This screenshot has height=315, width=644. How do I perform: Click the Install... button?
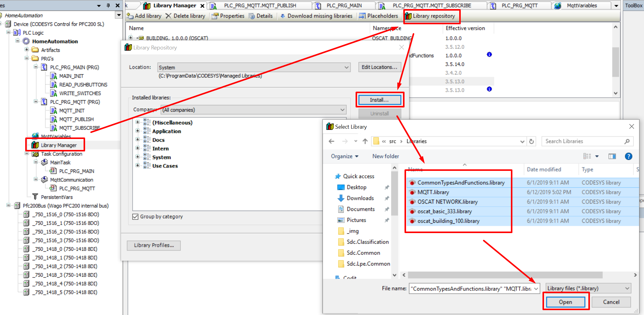(x=379, y=100)
